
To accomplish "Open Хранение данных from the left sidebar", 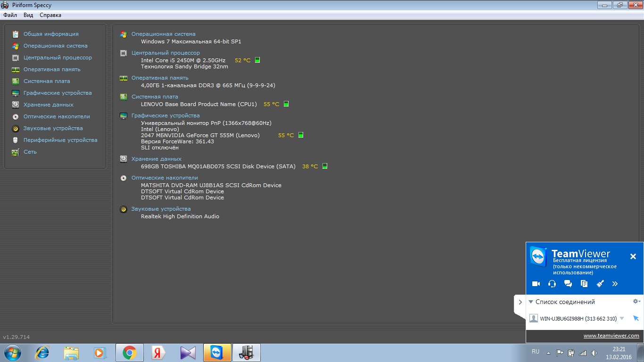I will coord(49,105).
